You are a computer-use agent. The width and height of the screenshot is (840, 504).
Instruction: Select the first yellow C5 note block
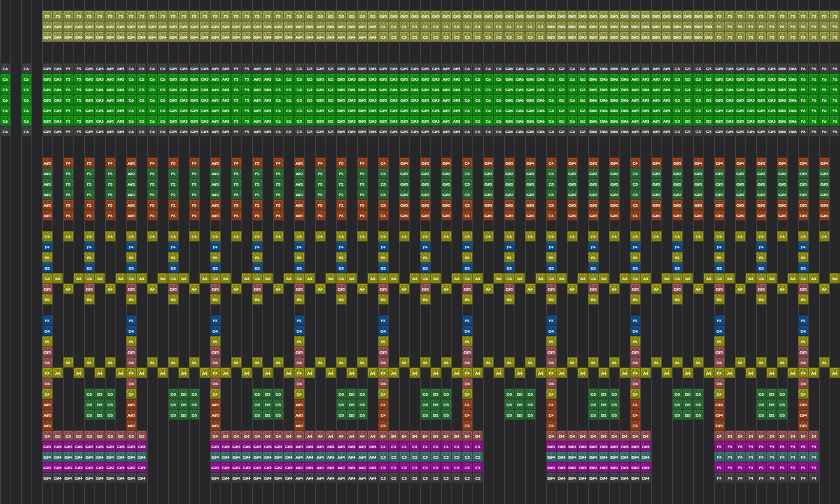click(47, 236)
